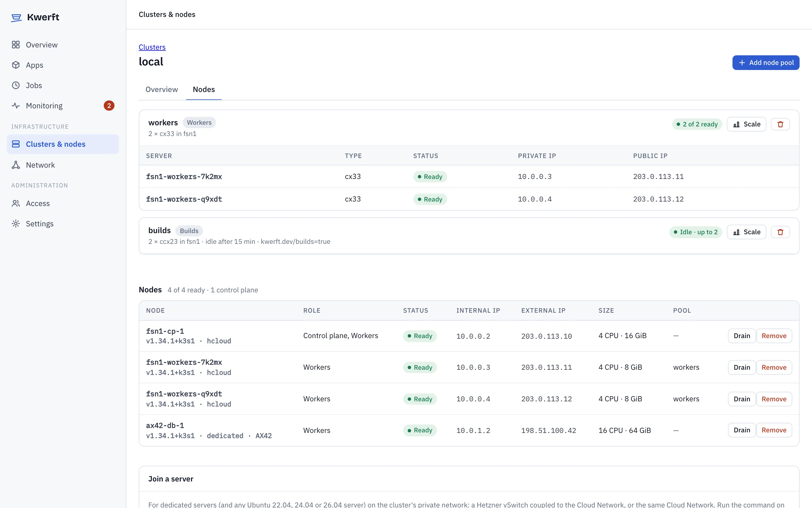This screenshot has width=812, height=508.
Task: Drain node fsn1-workers-q9xdt
Action: coord(742,399)
